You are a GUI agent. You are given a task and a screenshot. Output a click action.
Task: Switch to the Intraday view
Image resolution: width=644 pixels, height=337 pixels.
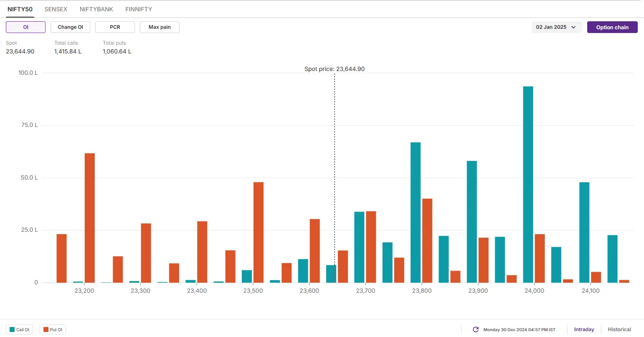point(584,329)
